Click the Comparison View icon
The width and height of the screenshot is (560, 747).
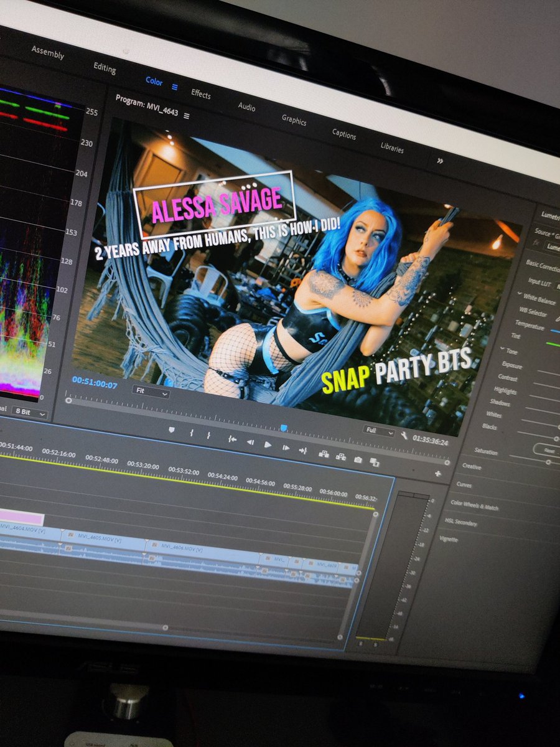point(375,463)
